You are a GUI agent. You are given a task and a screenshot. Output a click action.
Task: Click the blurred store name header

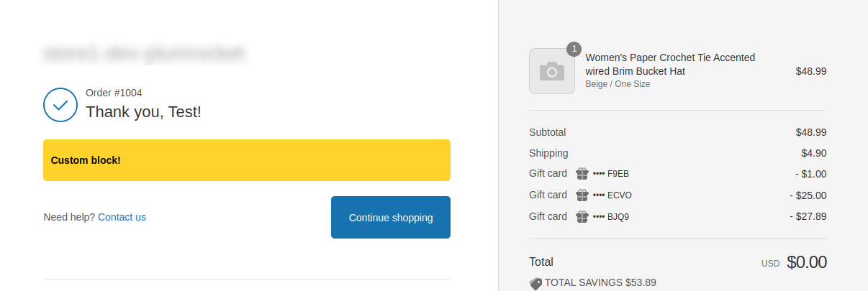pyautogui.click(x=145, y=53)
